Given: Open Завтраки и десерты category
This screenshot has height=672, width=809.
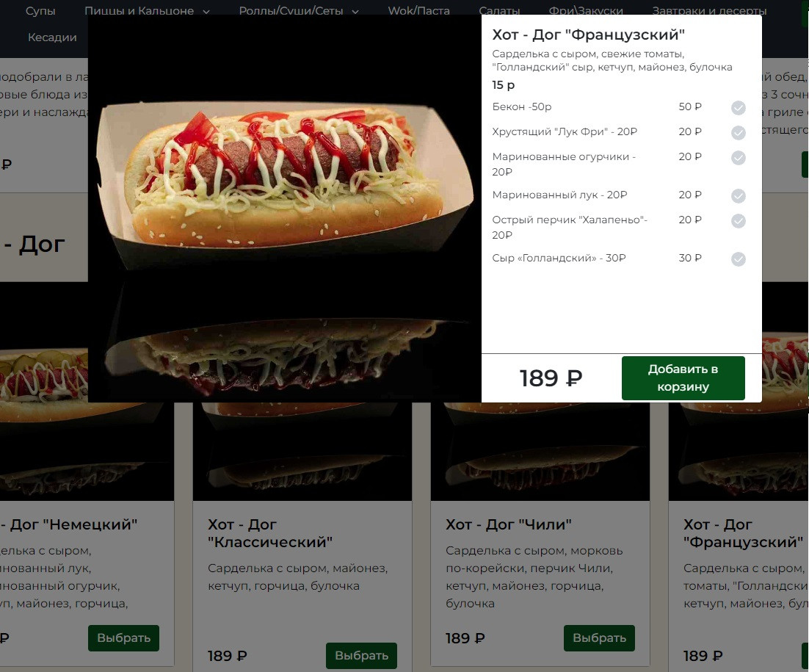Looking at the screenshot, I should [709, 10].
